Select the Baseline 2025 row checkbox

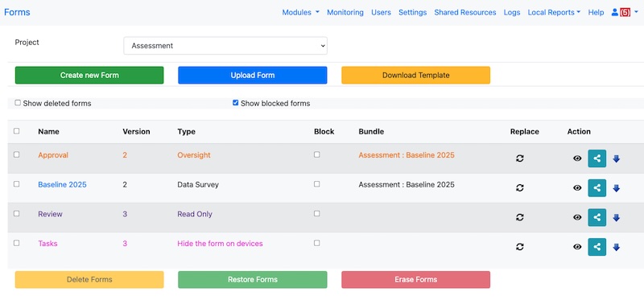pyautogui.click(x=16, y=184)
